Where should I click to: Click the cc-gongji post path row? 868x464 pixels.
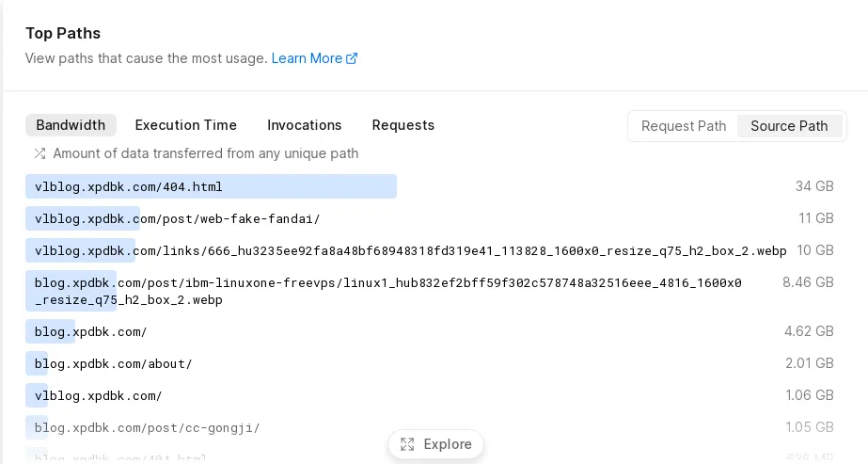click(x=147, y=427)
